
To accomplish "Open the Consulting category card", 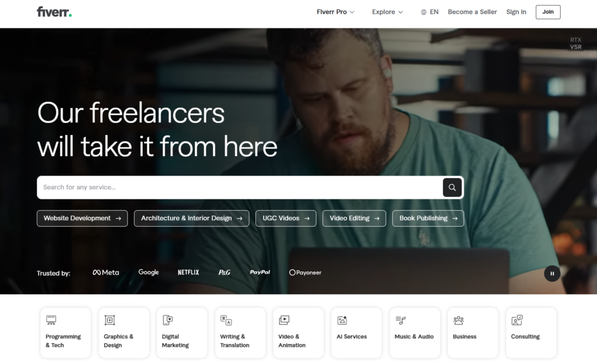I will (x=531, y=333).
